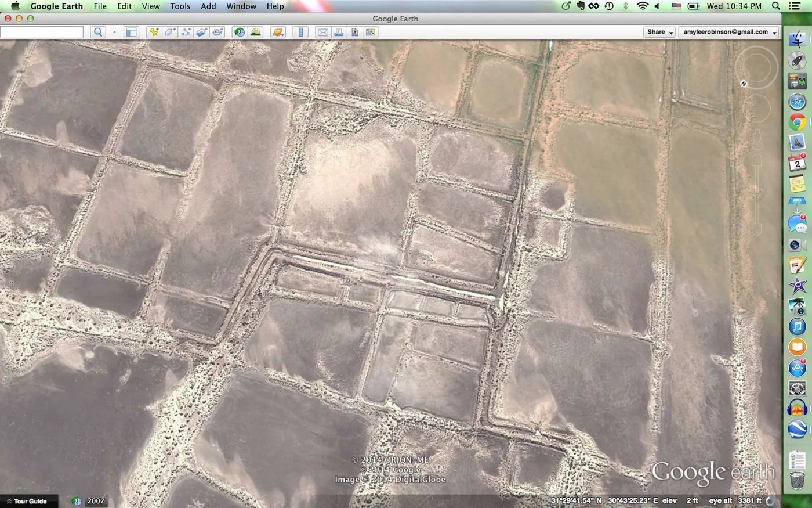812x508 pixels.
Task: Select the Add Path tool
Action: coord(186,33)
